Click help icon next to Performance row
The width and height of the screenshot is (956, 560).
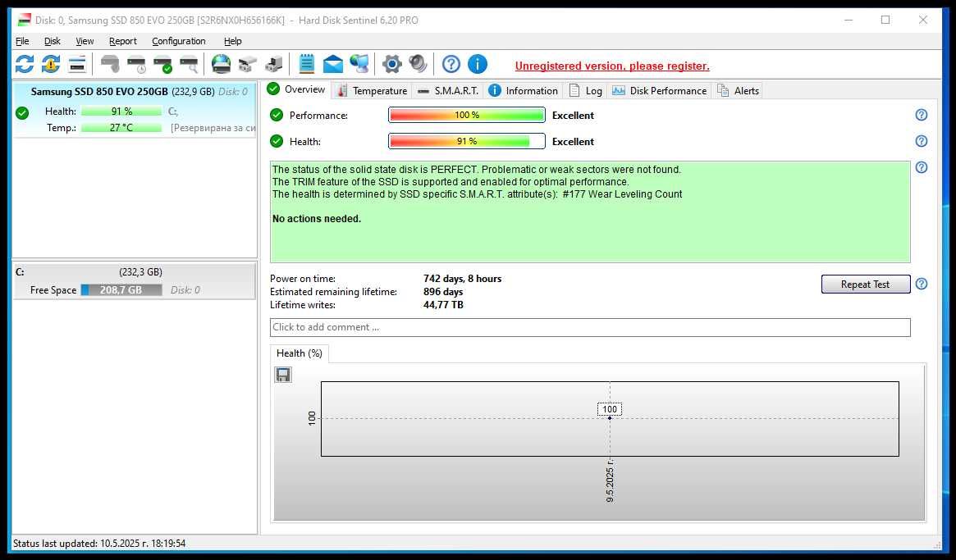922,115
